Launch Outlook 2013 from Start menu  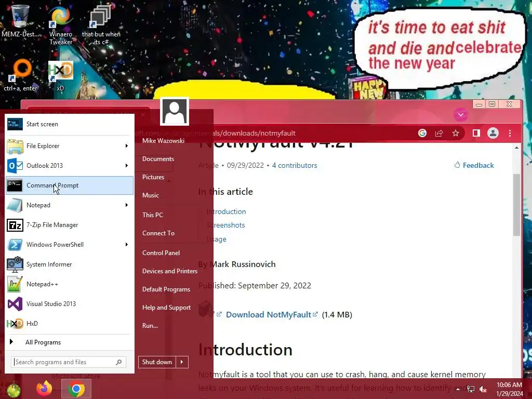click(70, 166)
